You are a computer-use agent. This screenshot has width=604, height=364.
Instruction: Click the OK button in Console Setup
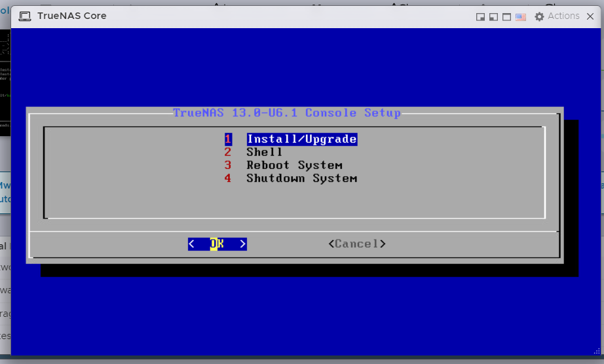coord(217,244)
